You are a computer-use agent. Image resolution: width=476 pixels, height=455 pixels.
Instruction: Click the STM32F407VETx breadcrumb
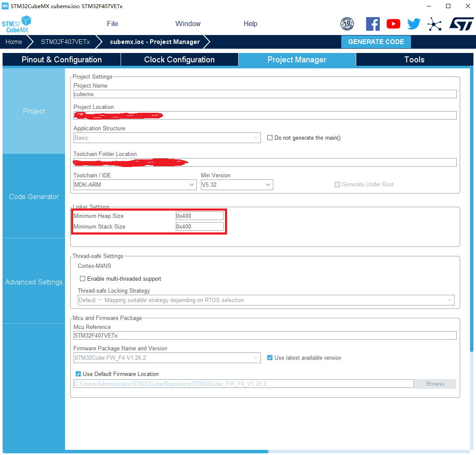[65, 42]
